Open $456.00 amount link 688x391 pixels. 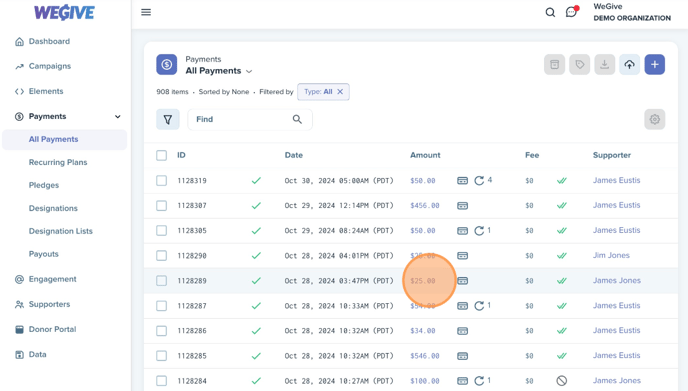point(425,205)
